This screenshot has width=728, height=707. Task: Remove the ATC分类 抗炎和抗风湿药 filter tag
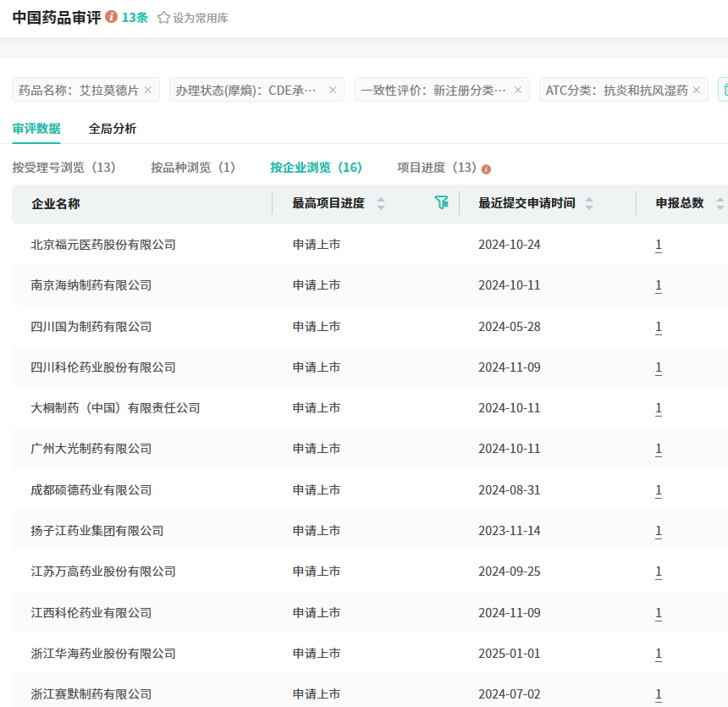(697, 90)
